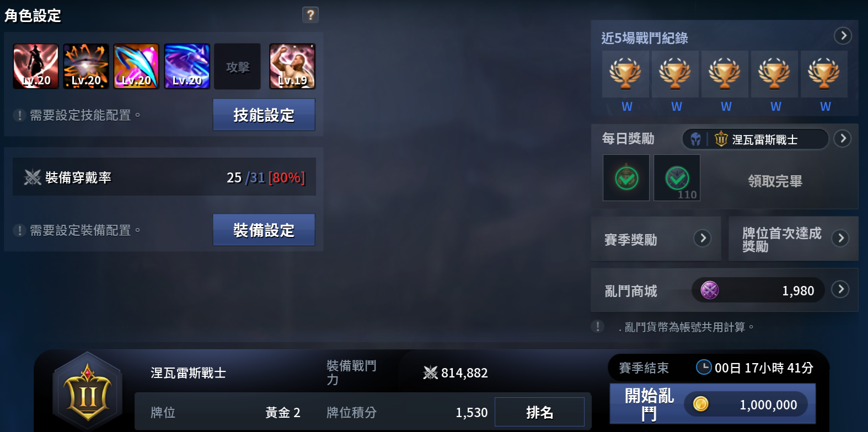Click the Gold II rank emblem
The image size is (868, 432).
(x=88, y=392)
